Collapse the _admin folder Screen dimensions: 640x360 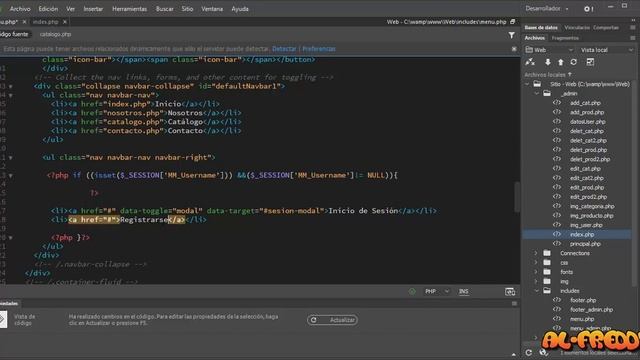pos(537,93)
